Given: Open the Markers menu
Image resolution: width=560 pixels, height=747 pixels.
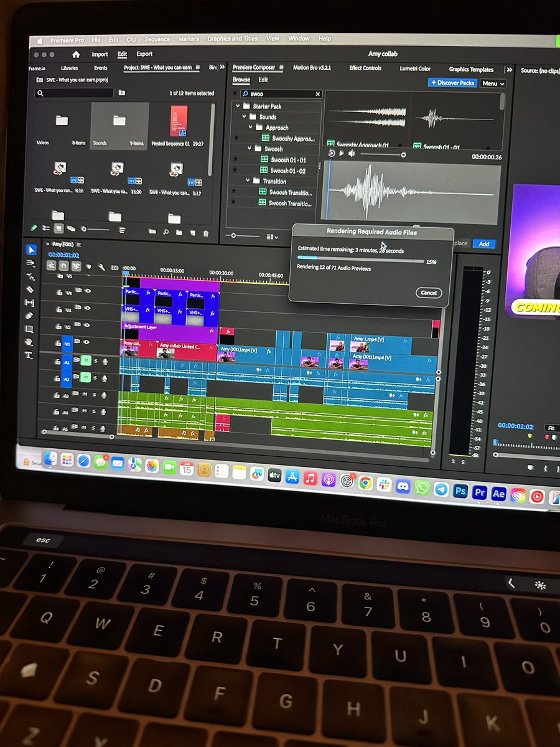Looking at the screenshot, I should pyautogui.click(x=189, y=39).
